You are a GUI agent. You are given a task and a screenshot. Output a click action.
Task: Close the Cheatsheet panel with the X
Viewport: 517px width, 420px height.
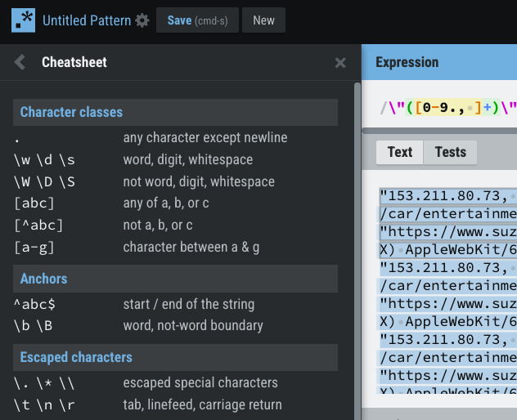(x=340, y=63)
